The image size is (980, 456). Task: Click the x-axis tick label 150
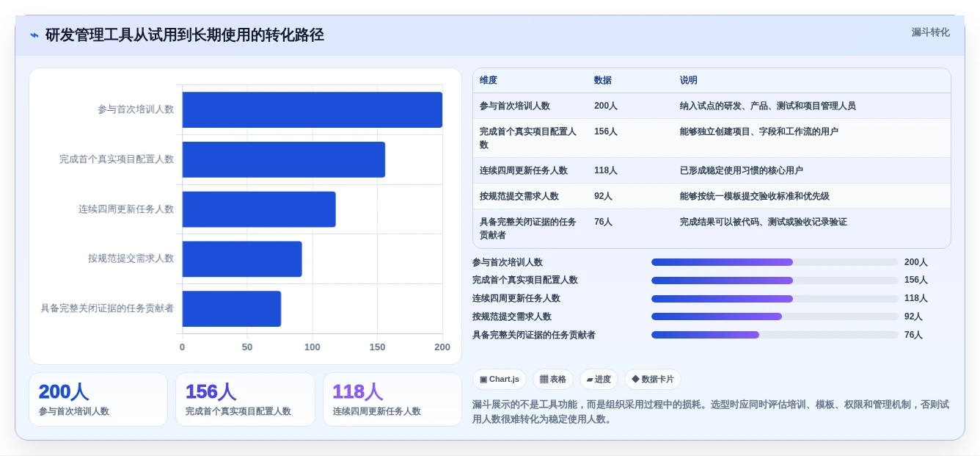pyautogui.click(x=377, y=347)
